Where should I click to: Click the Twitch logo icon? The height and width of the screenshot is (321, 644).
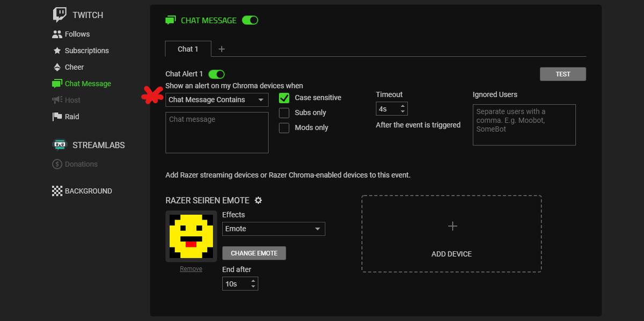click(x=60, y=14)
